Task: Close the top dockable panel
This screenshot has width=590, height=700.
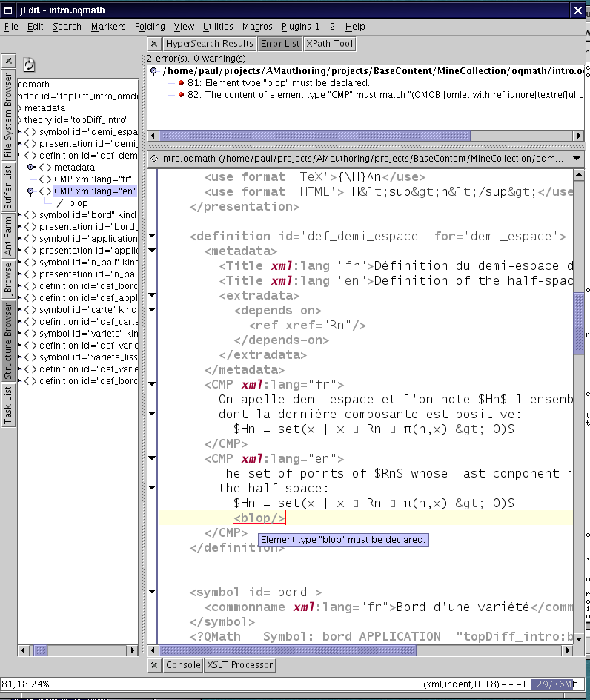Action: click(154, 44)
